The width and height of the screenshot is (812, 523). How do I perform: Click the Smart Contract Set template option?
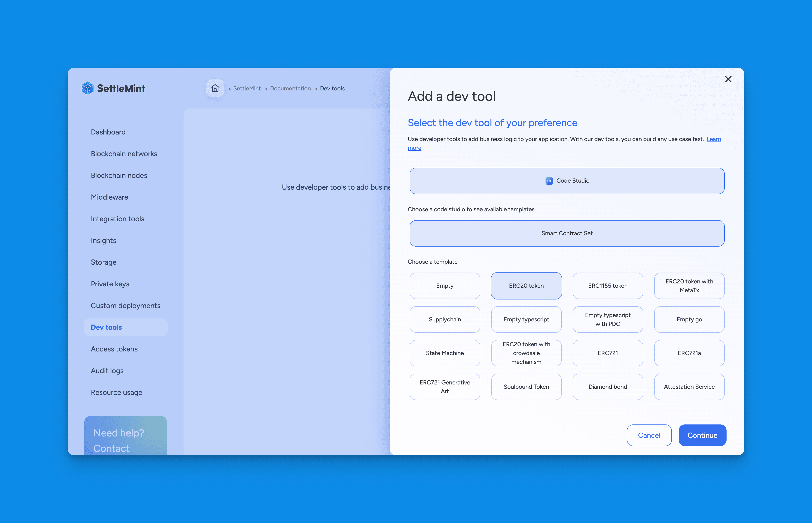pos(566,233)
